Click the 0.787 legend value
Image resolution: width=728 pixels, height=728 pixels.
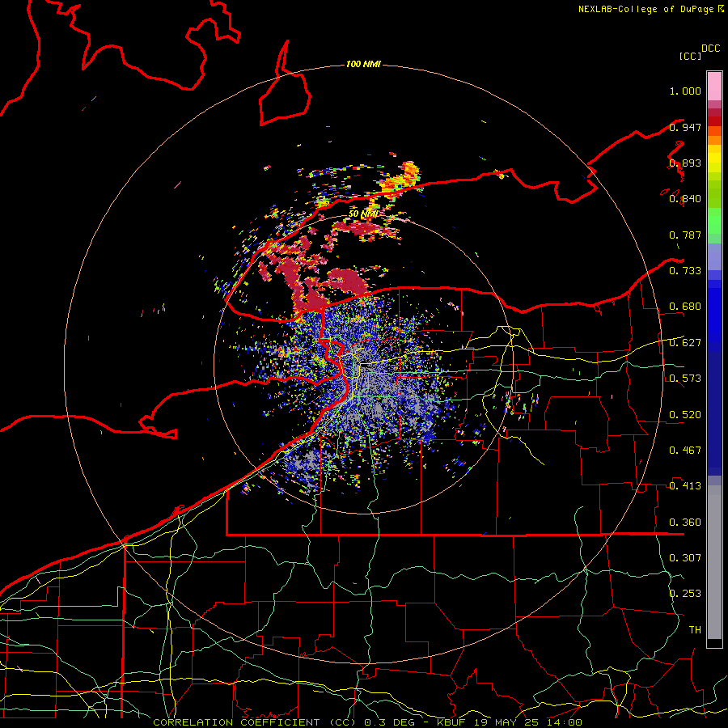685,235
